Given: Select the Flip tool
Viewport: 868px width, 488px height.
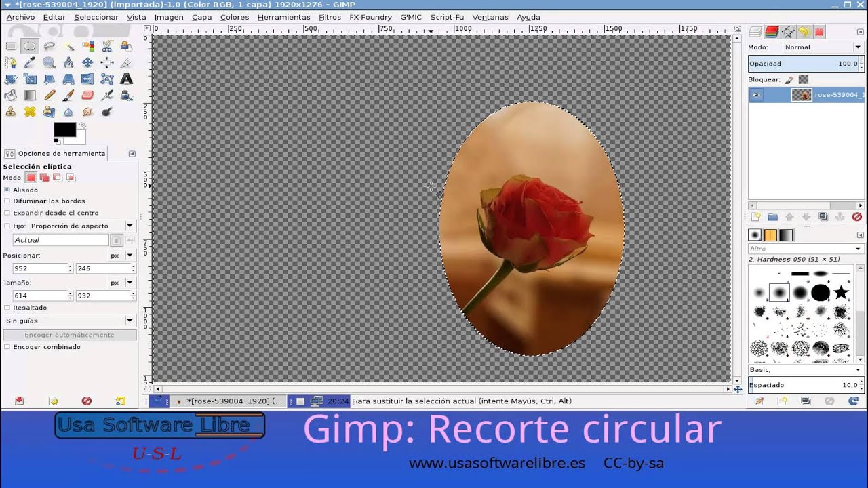Looking at the screenshot, I should 87,79.
